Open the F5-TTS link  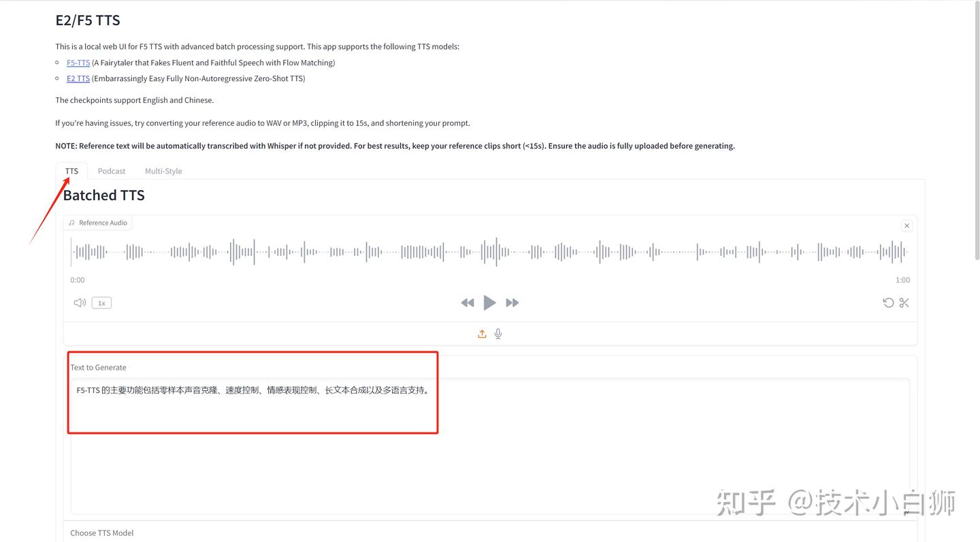coord(78,62)
